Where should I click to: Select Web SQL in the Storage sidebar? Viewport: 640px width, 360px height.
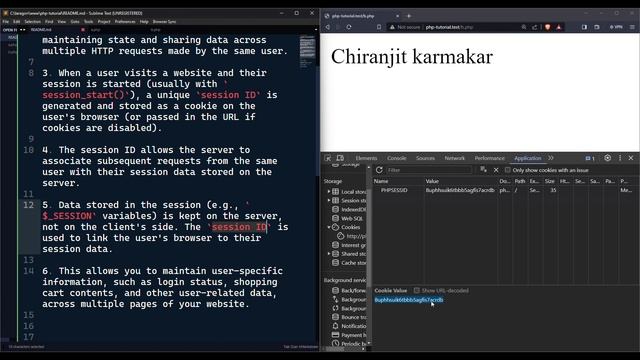click(x=347, y=218)
